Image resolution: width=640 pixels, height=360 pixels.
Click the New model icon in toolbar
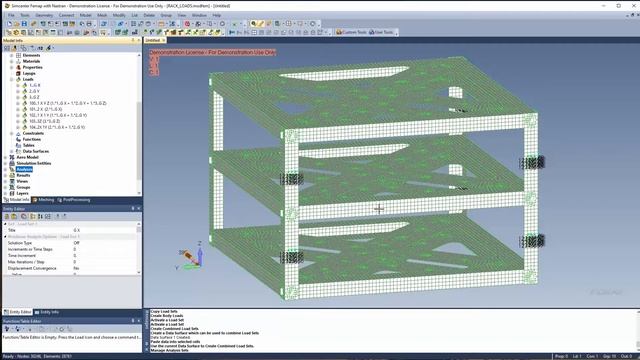(x=9, y=24)
